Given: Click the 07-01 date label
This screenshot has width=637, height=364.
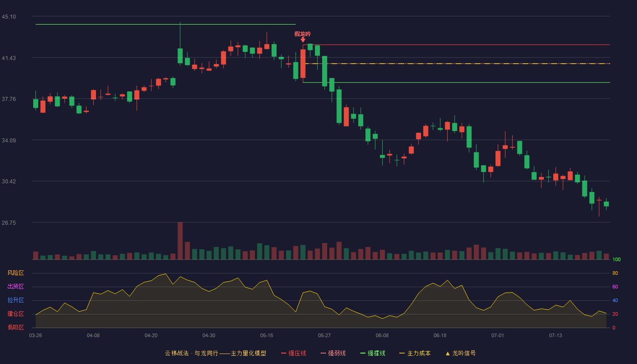Looking at the screenshot, I should pyautogui.click(x=498, y=335).
